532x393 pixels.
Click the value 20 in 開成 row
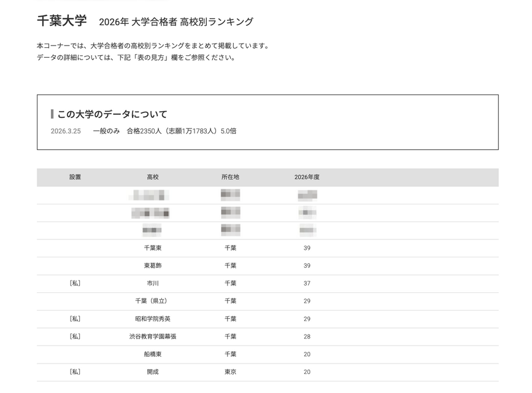307,372
